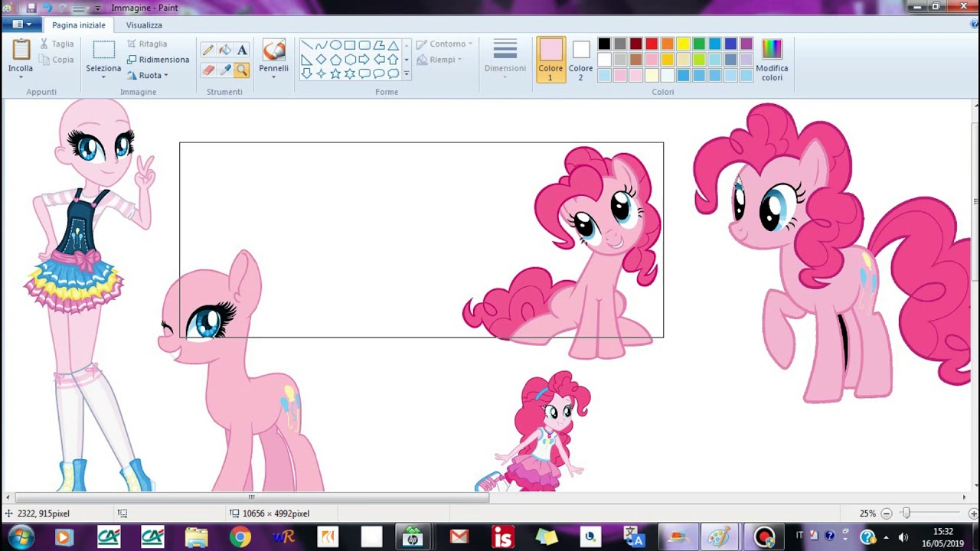This screenshot has height=551, width=980.
Task: Open the Gmail taskbar icon
Action: [x=459, y=537]
